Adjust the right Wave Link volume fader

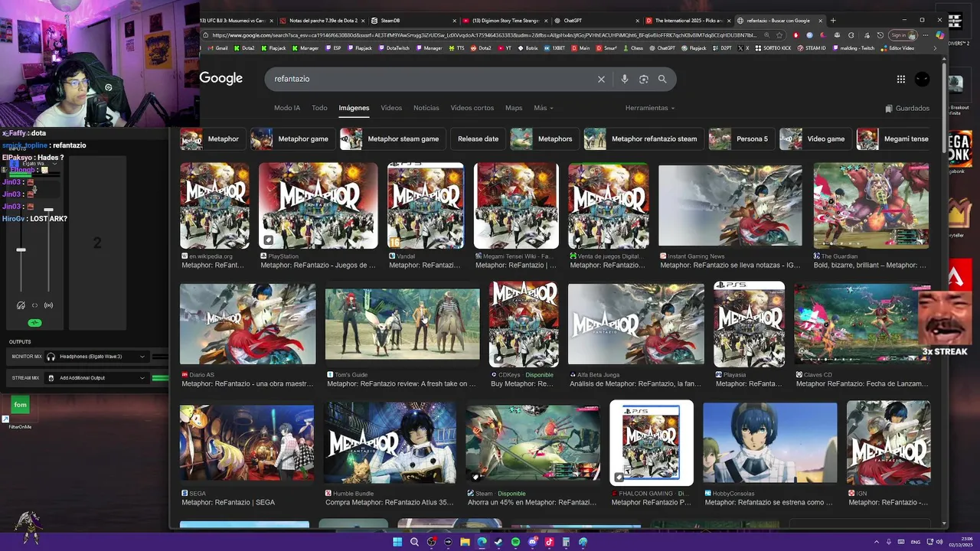[48, 210]
